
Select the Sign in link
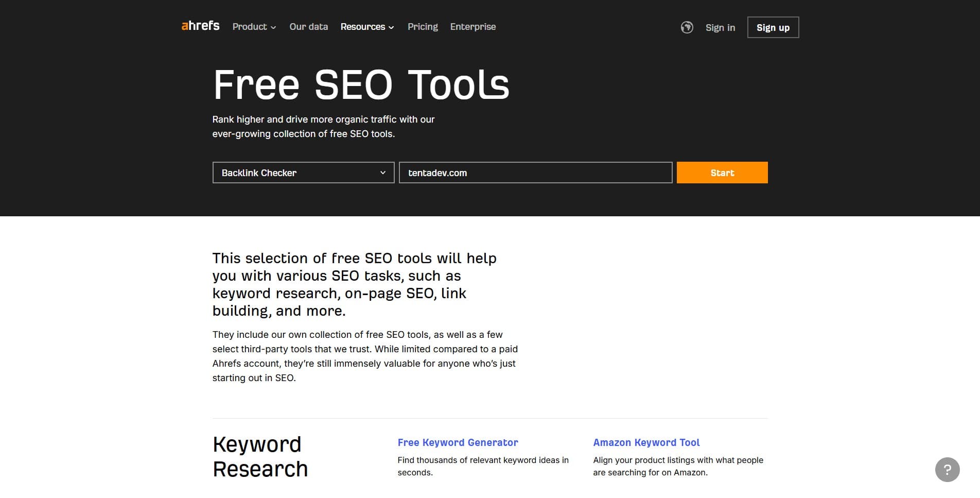pos(720,27)
